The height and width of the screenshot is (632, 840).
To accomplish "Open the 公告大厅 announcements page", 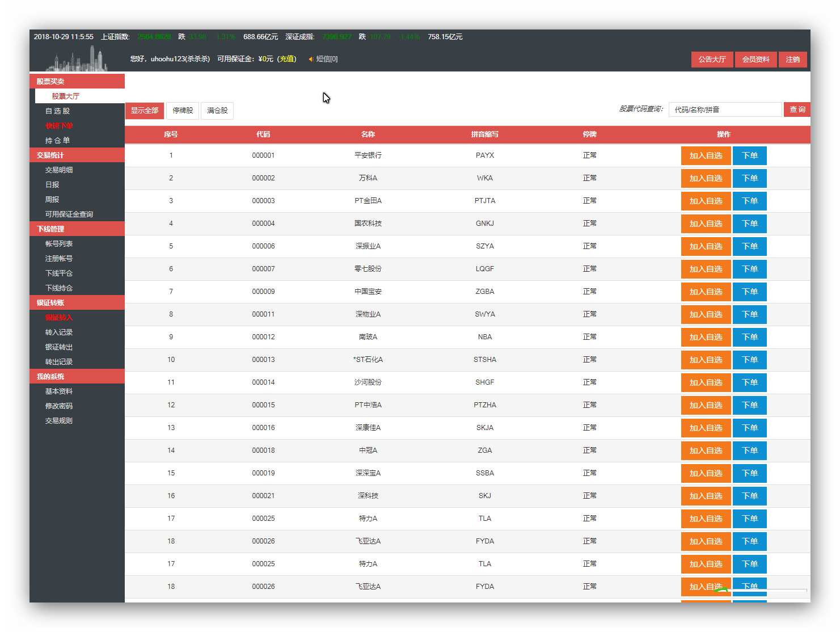I will coord(712,60).
